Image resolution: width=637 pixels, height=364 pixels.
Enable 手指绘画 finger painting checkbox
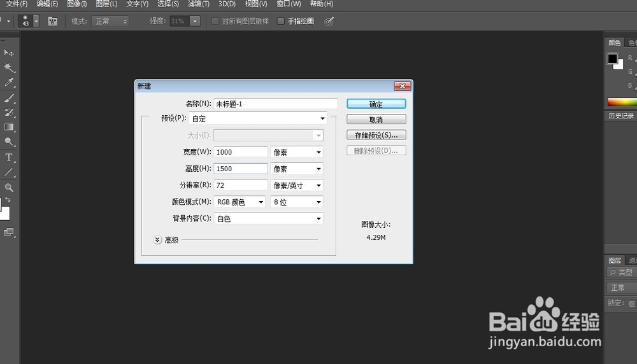click(280, 21)
